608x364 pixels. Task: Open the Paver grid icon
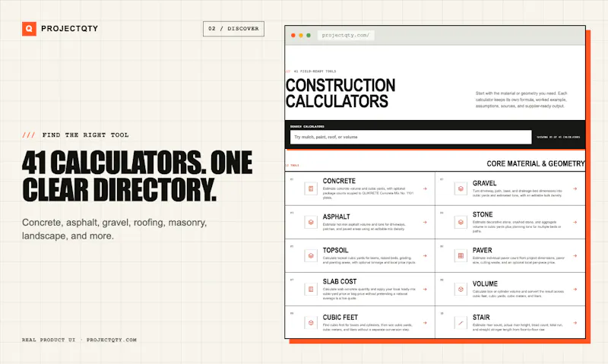(461, 256)
